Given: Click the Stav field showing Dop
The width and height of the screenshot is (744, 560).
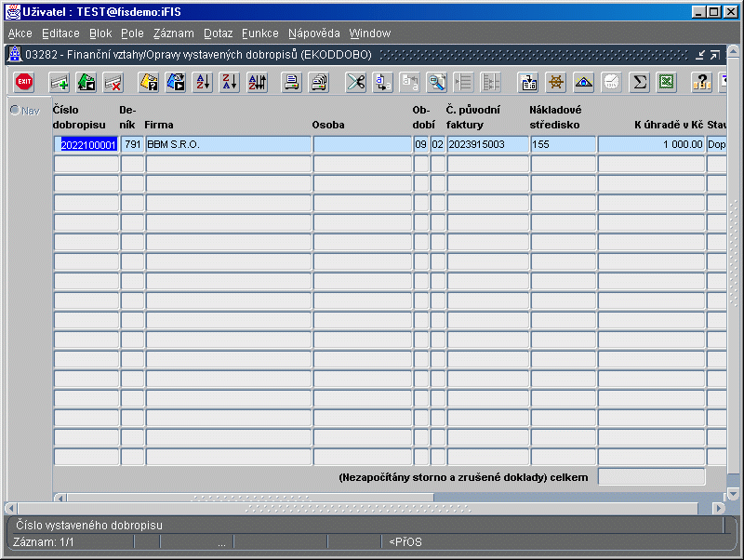Looking at the screenshot, I should pyautogui.click(x=716, y=144).
